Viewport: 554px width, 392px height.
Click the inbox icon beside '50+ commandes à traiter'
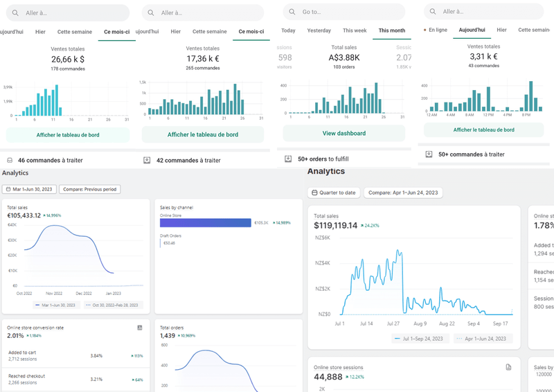pos(429,154)
